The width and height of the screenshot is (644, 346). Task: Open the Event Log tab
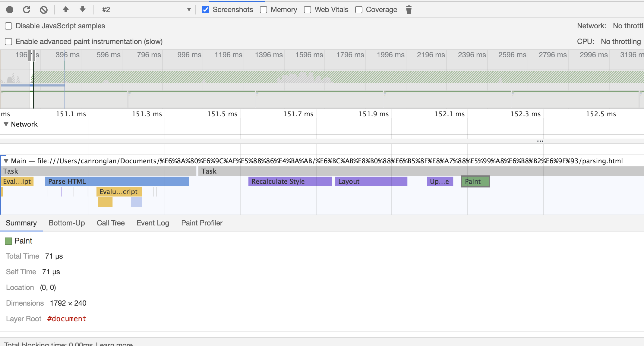pyautogui.click(x=153, y=223)
